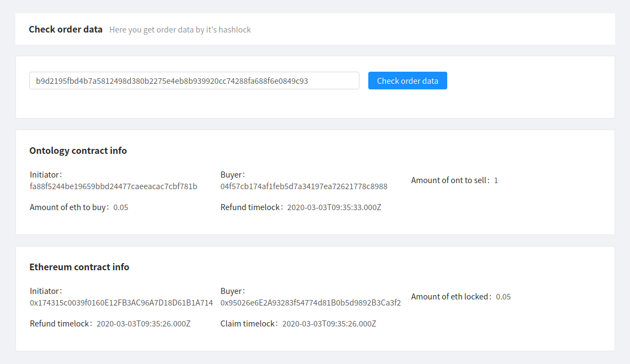Click the Ontology Refund timelock label
Viewport: 630px width, 364px height.
click(x=252, y=207)
